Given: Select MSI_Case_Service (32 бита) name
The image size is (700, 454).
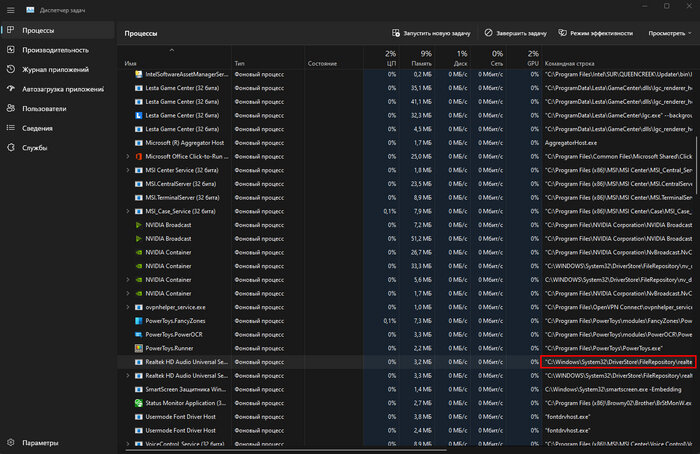Looking at the screenshot, I should point(180,211).
